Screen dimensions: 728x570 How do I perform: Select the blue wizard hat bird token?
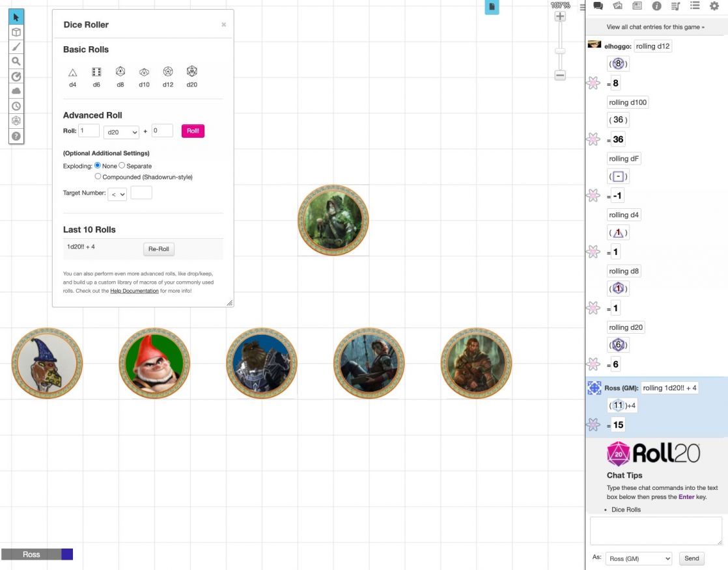[47, 363]
